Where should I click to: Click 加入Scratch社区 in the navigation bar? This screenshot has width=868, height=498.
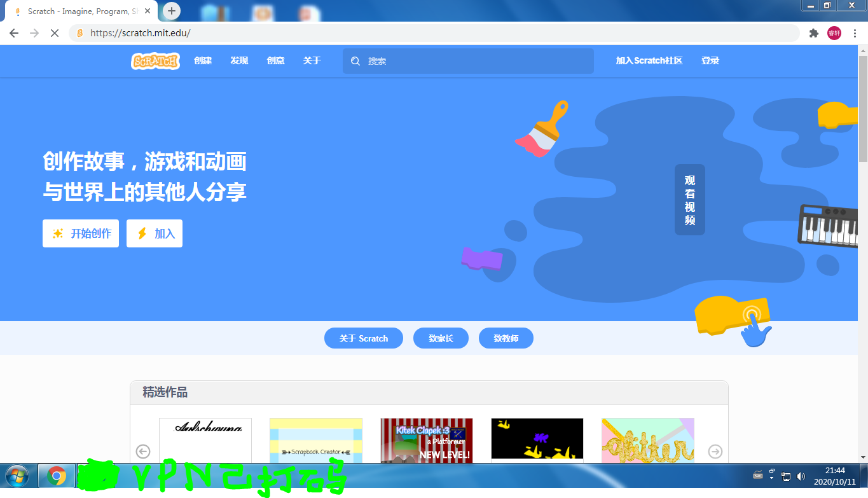point(649,61)
